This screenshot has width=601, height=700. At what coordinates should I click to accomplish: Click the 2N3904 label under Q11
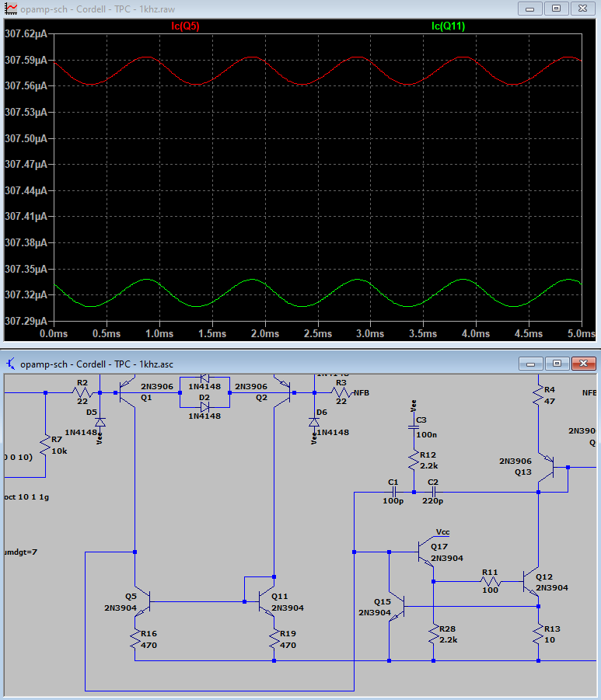coord(288,608)
